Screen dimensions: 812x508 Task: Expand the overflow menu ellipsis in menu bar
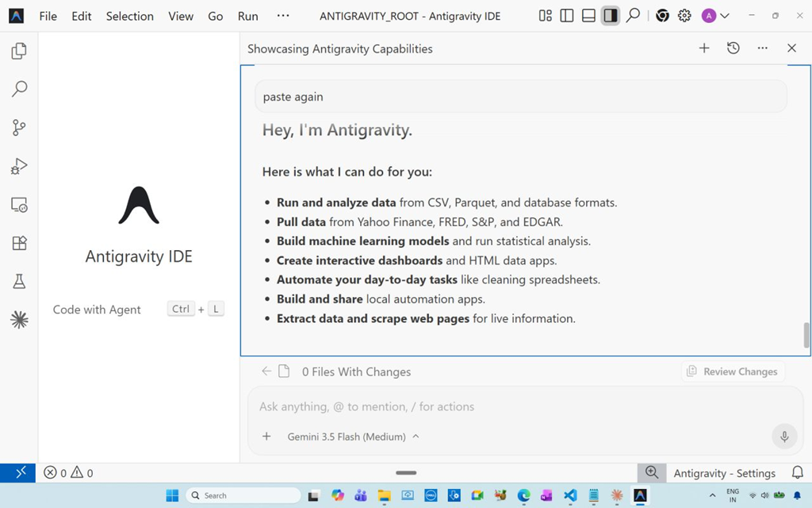283,16
